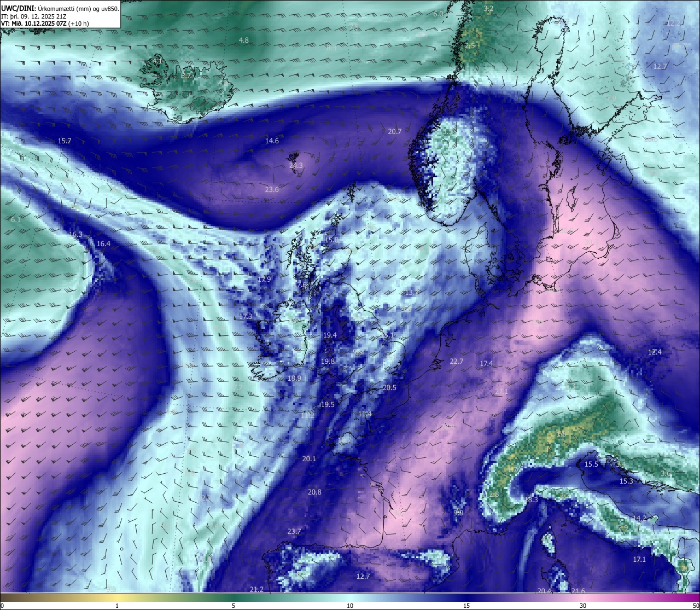The image size is (700, 610).
Task: Click the 18.9 value south of Ireland
Action: point(295,379)
